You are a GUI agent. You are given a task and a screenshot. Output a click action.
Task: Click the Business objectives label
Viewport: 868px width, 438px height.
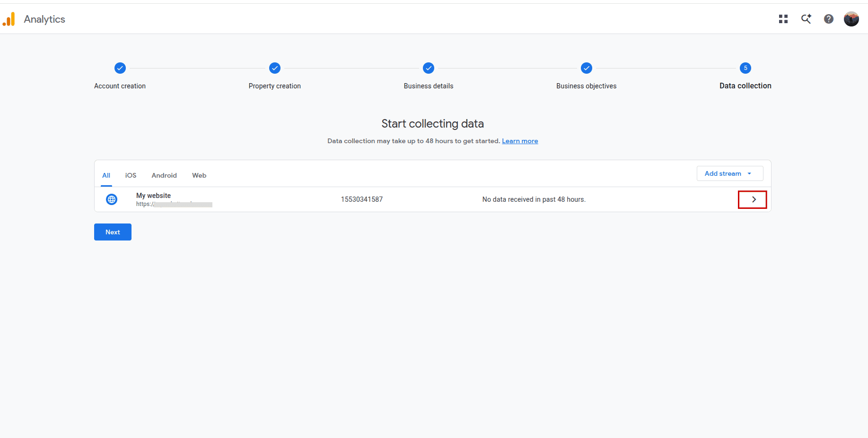click(587, 86)
